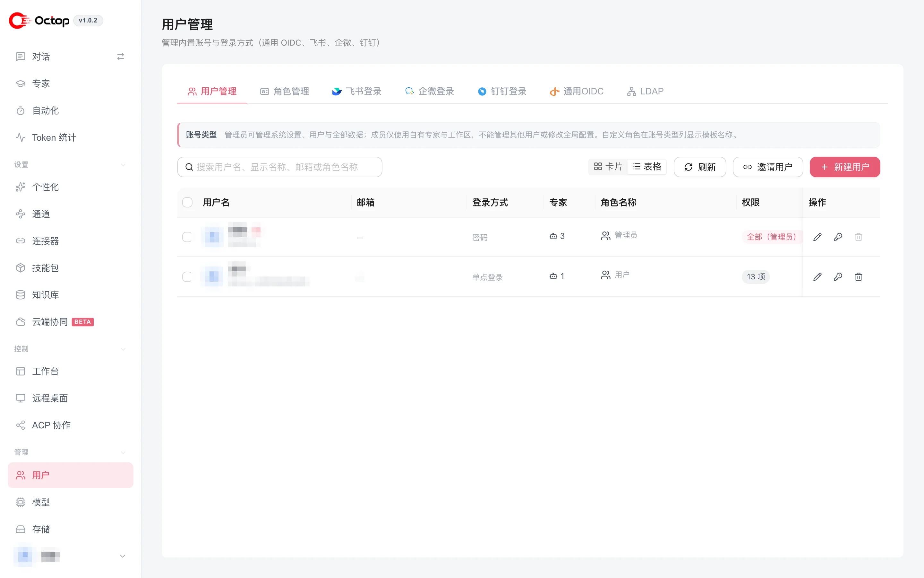Expand the account menu chevron at sidebar bottom
The height and width of the screenshot is (578, 924).
coord(123,556)
